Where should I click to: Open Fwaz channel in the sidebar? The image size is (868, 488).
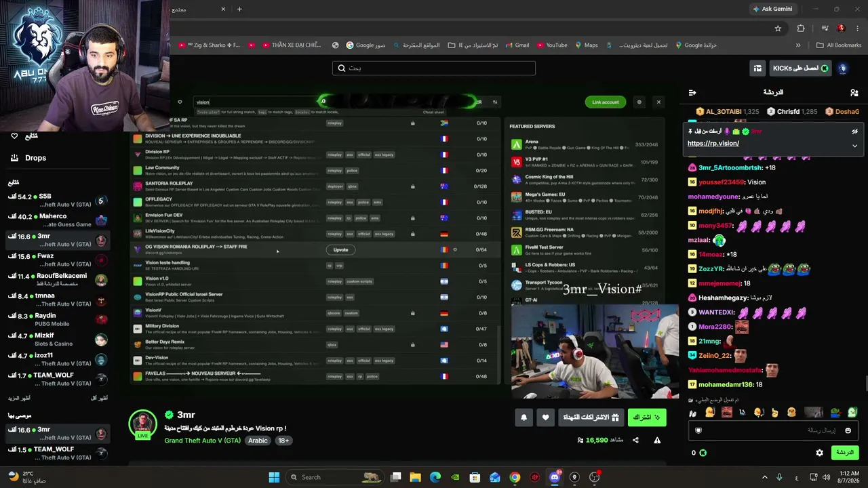(x=57, y=260)
